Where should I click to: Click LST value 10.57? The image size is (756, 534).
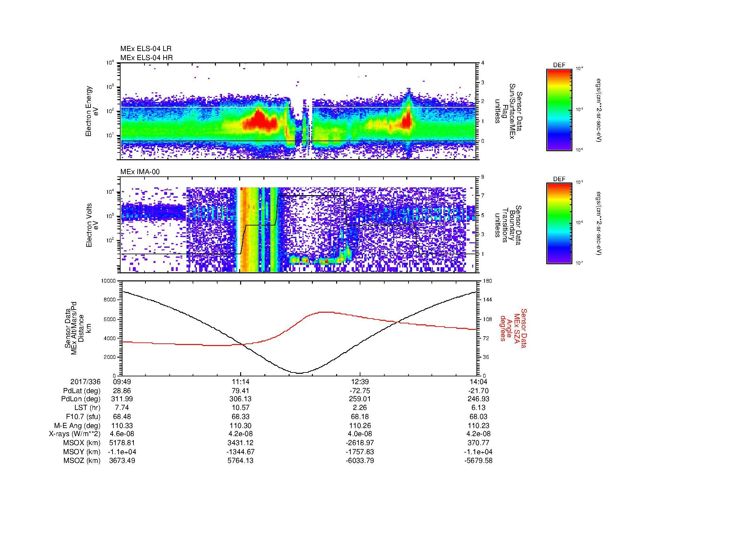pyautogui.click(x=241, y=407)
